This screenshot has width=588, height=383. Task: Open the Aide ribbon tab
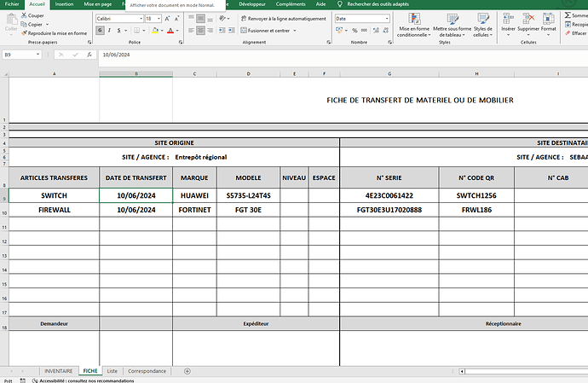(x=320, y=4)
